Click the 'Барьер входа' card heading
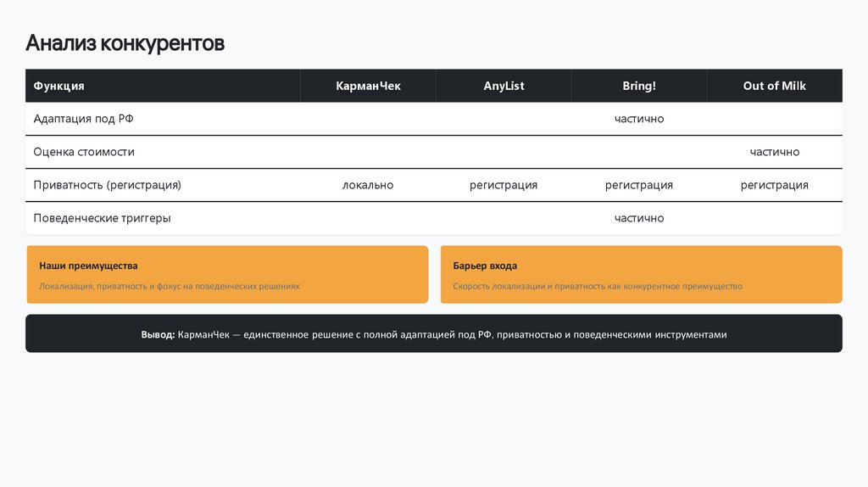The image size is (868, 487). click(x=485, y=266)
